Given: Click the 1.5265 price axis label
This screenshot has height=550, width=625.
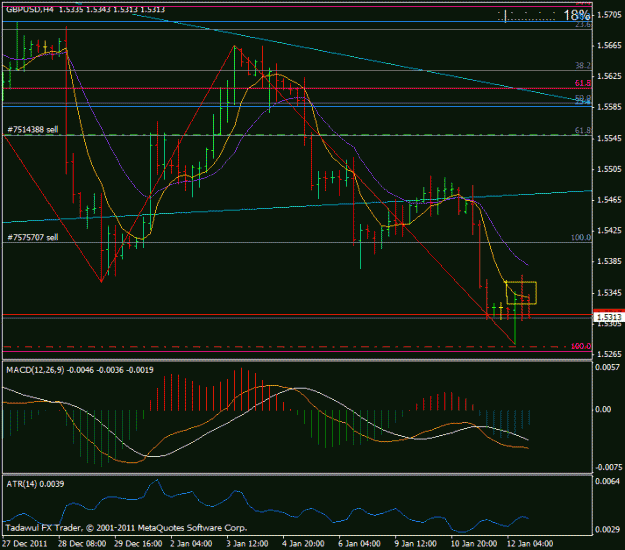Looking at the screenshot, I should 609,354.
